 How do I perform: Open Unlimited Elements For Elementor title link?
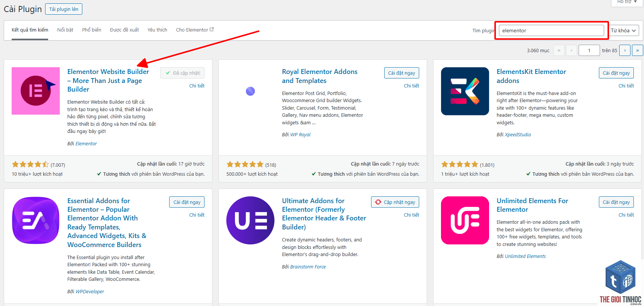(x=532, y=205)
